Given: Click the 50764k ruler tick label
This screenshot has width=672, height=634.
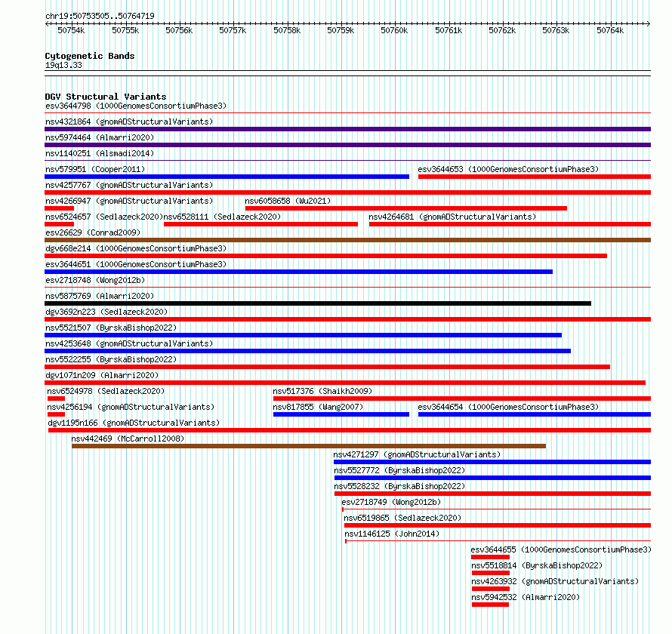Looking at the screenshot, I should click(x=610, y=30).
